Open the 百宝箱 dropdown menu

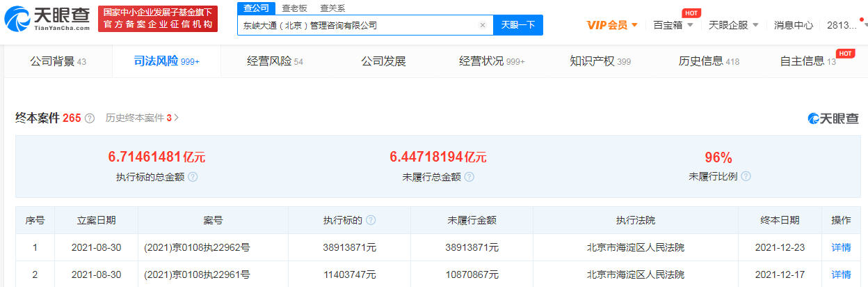[673, 25]
